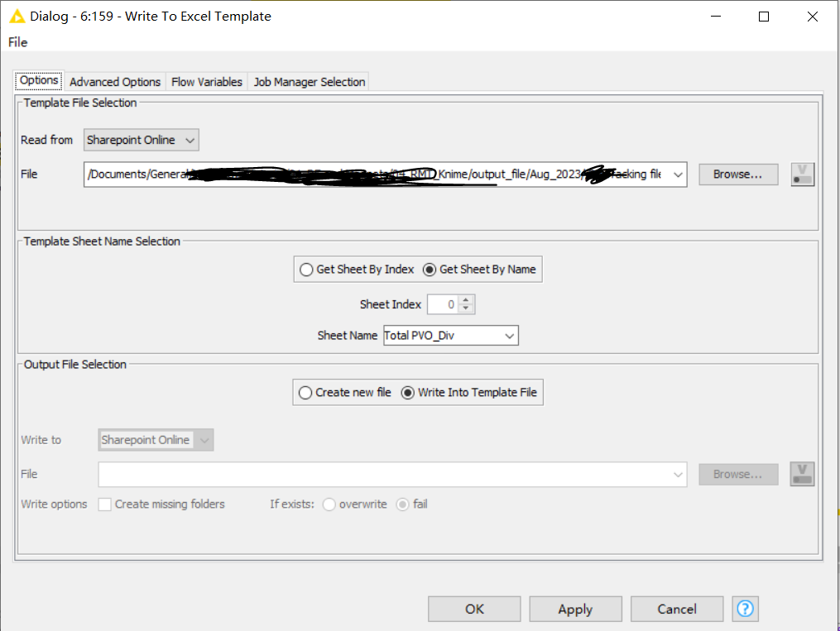
Task: Click the KNIME warning triangle title icon
Action: coord(17,17)
